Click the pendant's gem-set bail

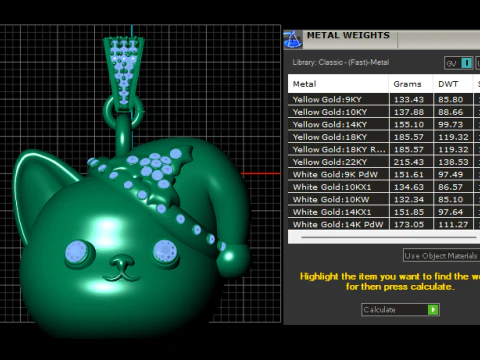tap(124, 73)
